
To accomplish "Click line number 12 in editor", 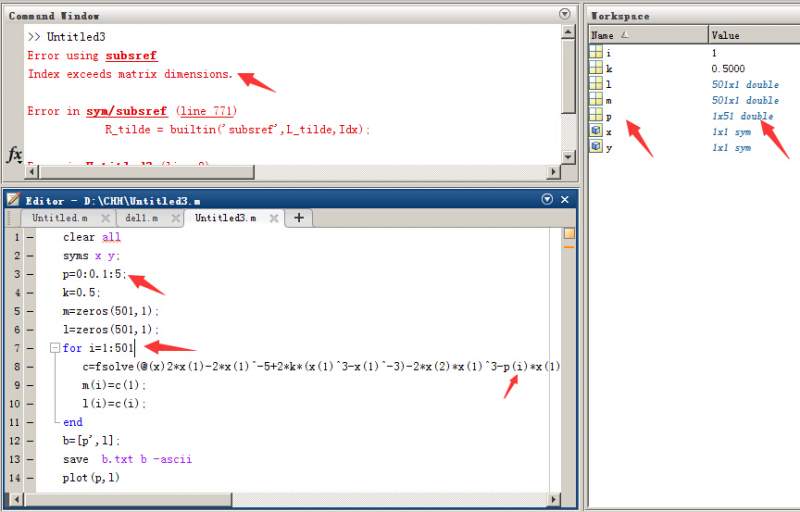I will click(15, 441).
